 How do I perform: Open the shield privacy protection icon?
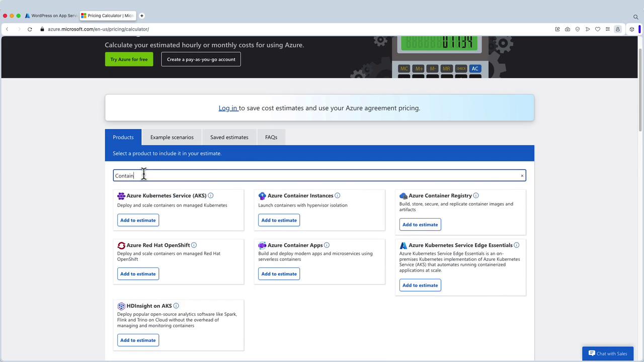[x=578, y=29]
